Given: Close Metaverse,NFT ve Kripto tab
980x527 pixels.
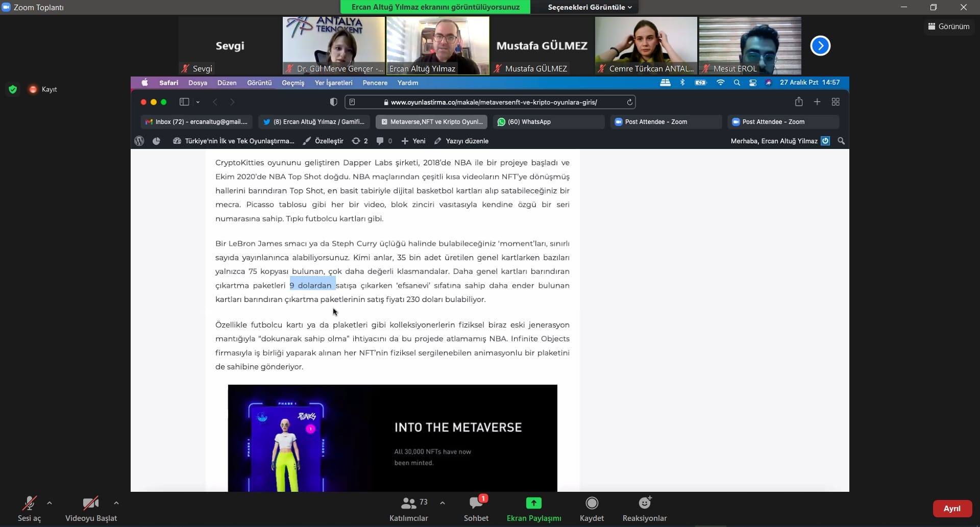Looking at the screenshot, I should [384, 122].
